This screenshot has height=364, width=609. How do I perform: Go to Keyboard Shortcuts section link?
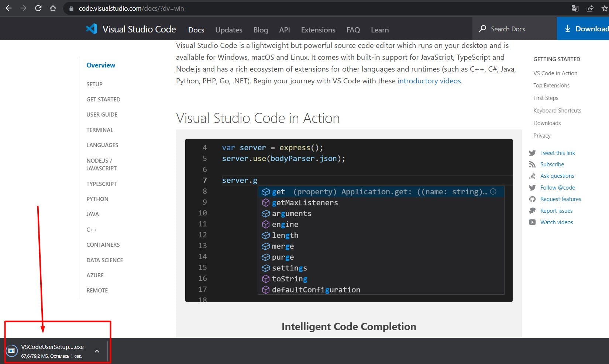click(x=557, y=111)
